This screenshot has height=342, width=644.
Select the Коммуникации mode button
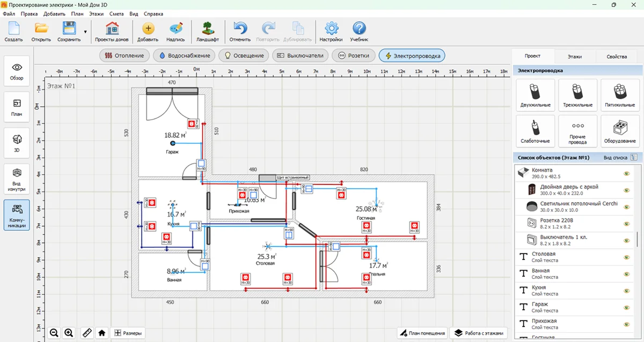point(17,215)
